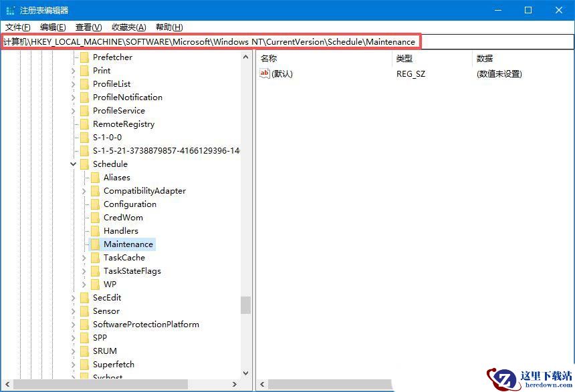Click the SecEdit folder icon
Screen dimensions: 575x392
[84, 297]
